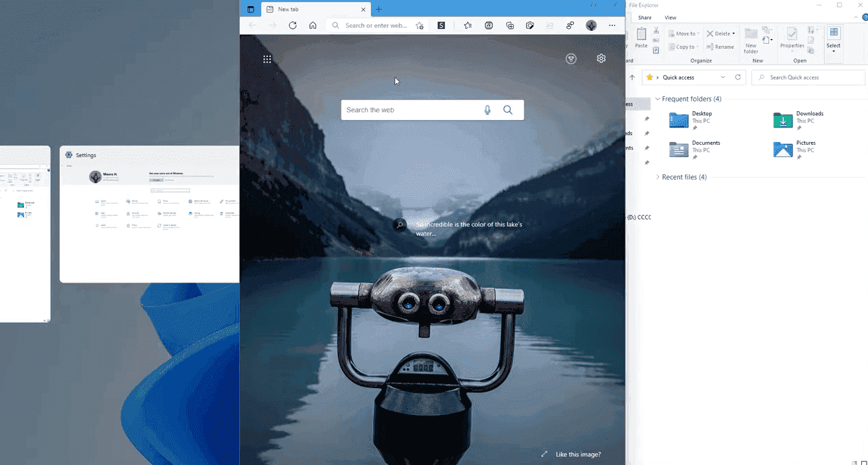Open the Documents folder
Screen dimensions: 868x465
pos(695,150)
